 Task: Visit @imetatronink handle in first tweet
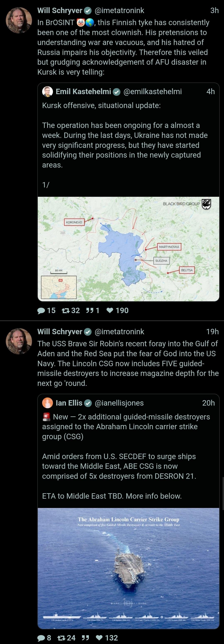[119, 11]
